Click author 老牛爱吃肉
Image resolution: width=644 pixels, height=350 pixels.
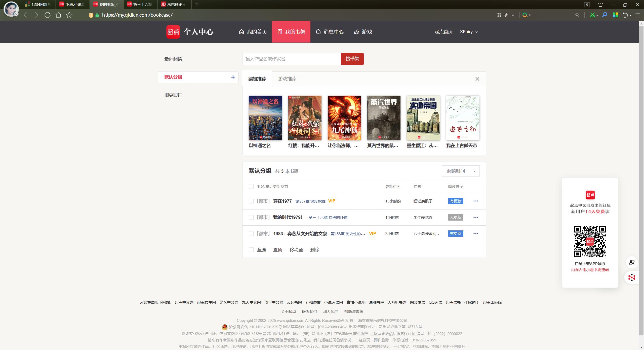pyautogui.click(x=423, y=218)
